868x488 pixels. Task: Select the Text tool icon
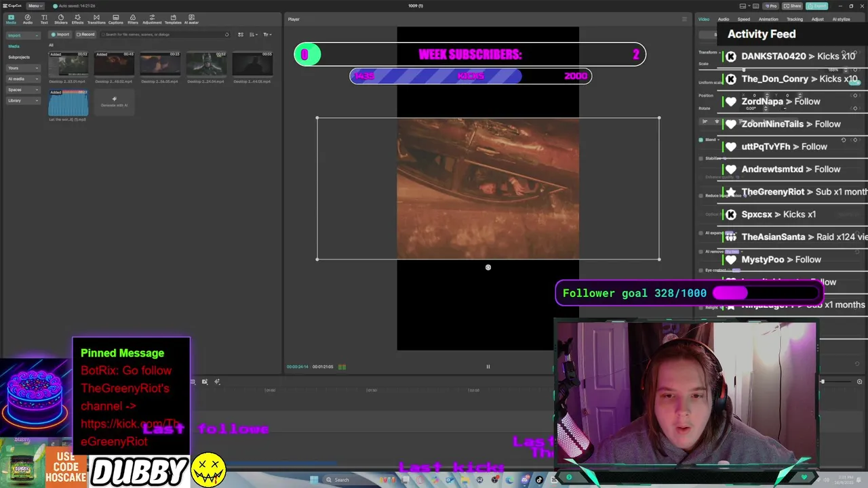pyautogui.click(x=44, y=19)
